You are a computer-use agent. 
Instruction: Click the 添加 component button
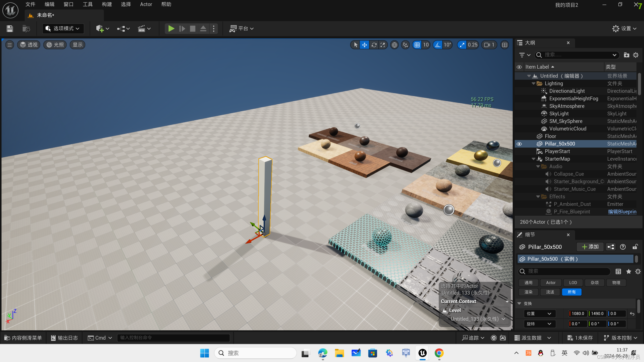pyautogui.click(x=590, y=247)
